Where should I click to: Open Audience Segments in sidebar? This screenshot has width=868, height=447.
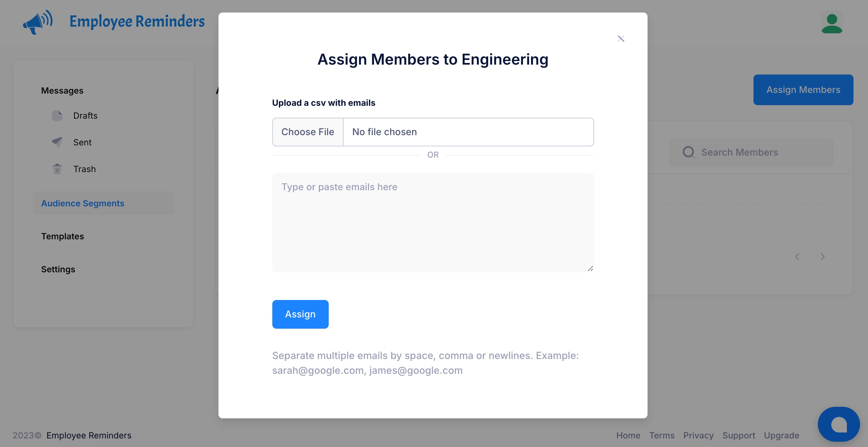[83, 203]
